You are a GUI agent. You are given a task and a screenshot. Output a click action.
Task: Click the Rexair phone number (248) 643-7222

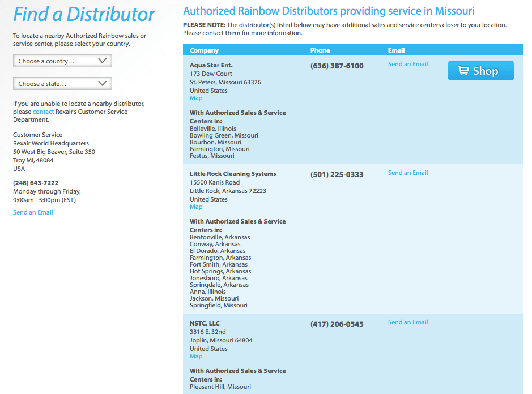coord(36,183)
